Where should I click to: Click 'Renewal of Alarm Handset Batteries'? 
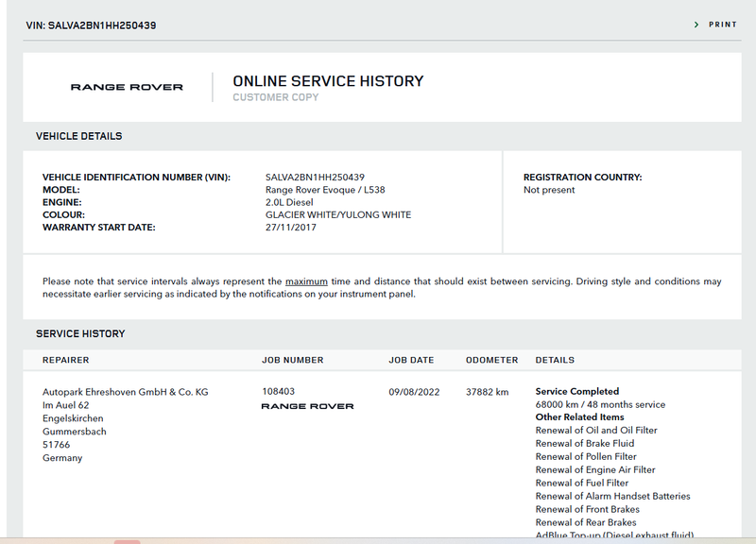pos(612,496)
